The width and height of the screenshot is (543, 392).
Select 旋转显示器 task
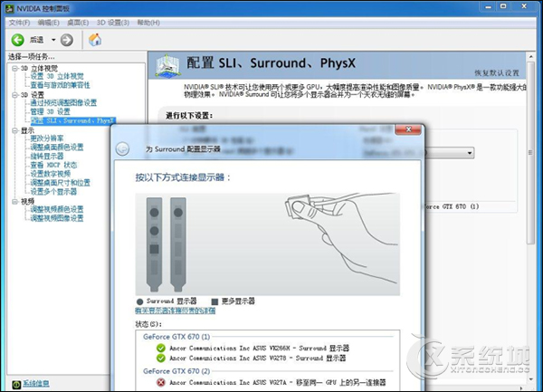click(47, 157)
